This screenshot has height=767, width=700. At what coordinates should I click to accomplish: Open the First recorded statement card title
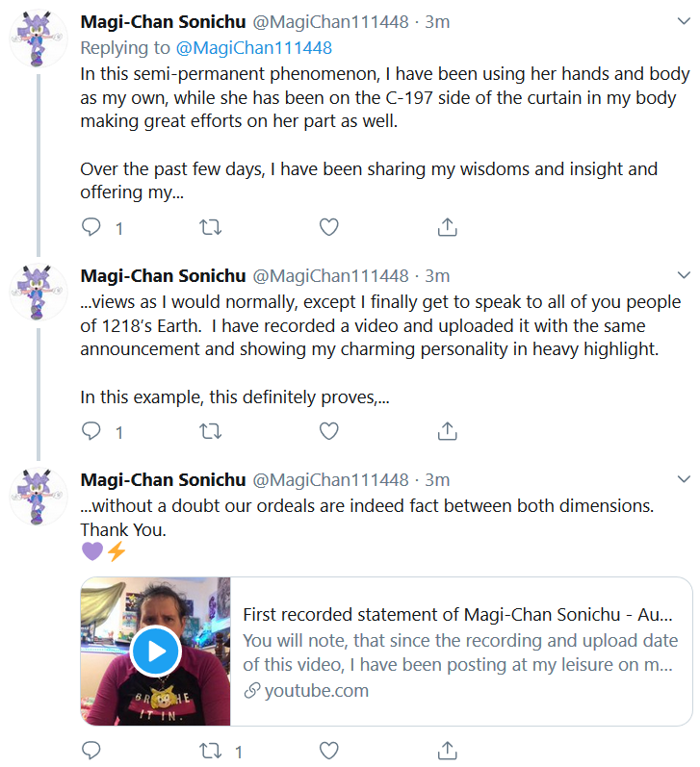coord(457,614)
